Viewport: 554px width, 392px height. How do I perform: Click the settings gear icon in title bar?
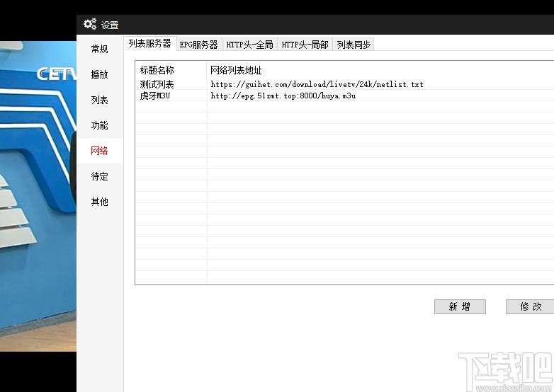click(x=89, y=25)
